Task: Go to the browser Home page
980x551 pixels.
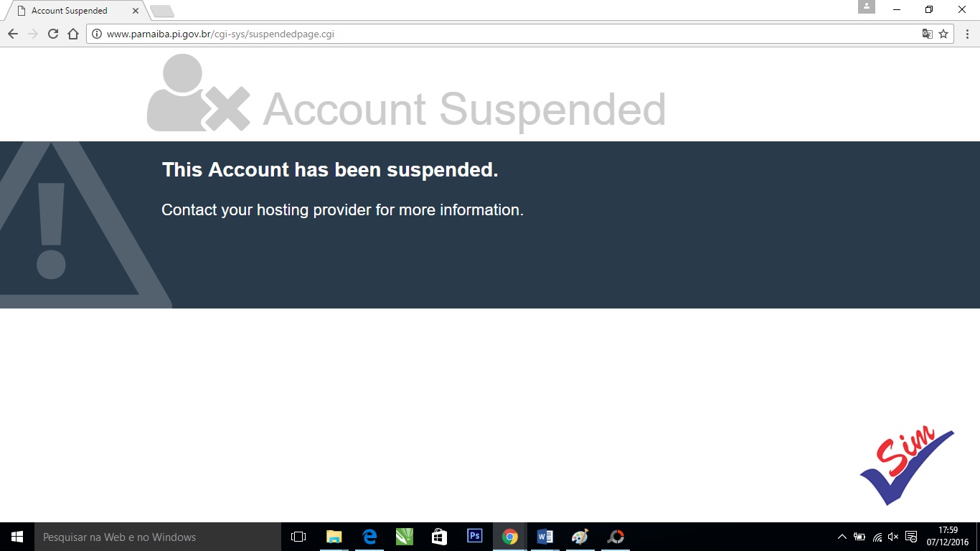Action: [73, 34]
